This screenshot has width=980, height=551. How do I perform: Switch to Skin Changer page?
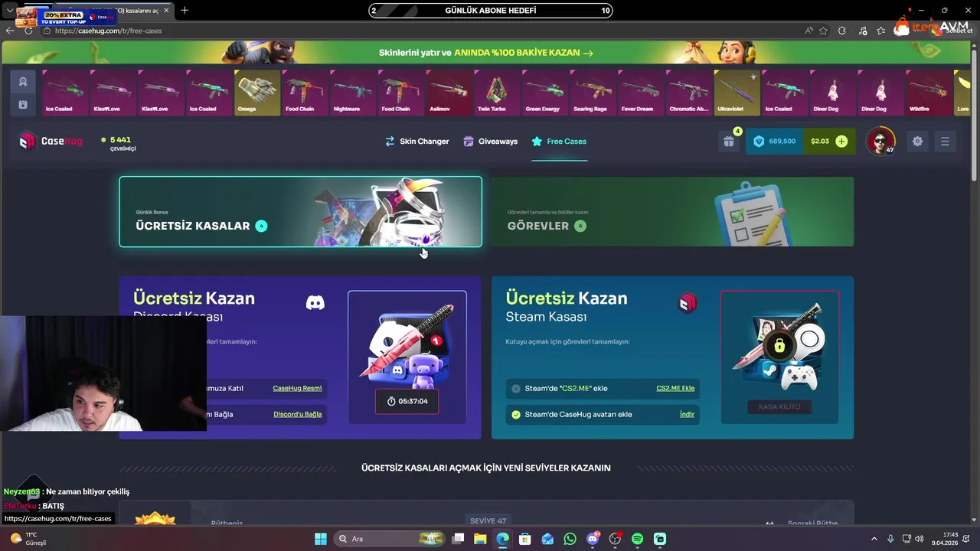416,142
